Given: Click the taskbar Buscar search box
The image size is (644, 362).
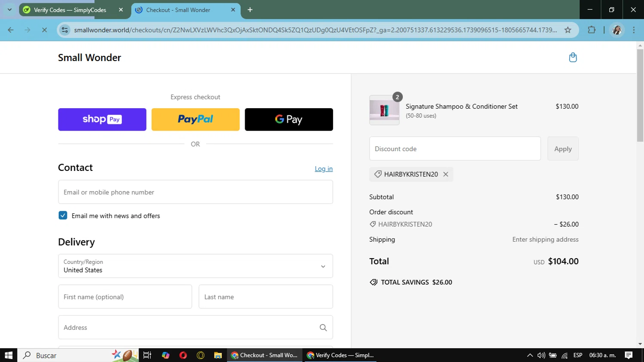Looking at the screenshot, I should (78, 355).
